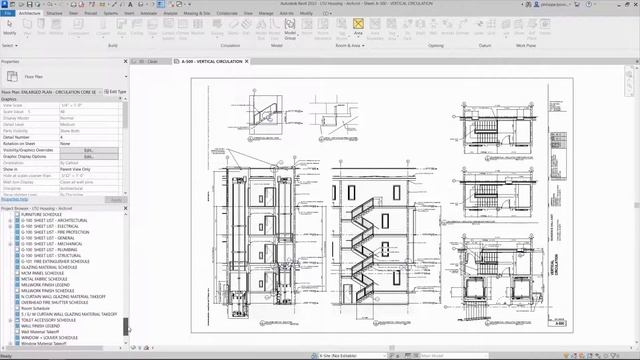Screen dimensions: 640x360
Task: Select the Mullion tool
Action: coord(198,27)
